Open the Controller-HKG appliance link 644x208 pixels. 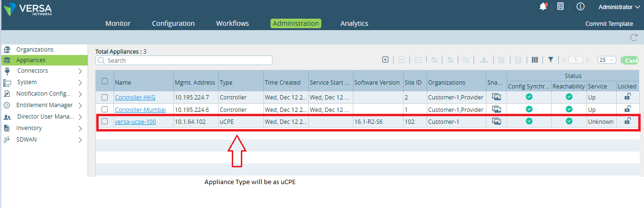(135, 97)
